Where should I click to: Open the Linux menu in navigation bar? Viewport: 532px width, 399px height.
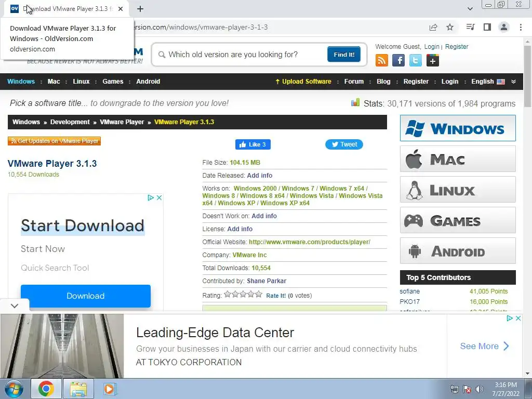pyautogui.click(x=81, y=82)
